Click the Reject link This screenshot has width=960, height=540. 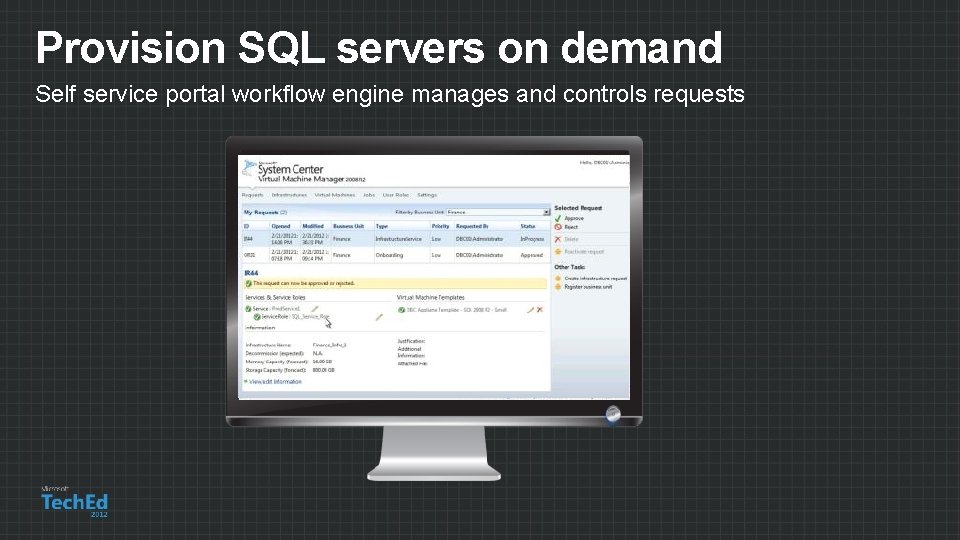[x=571, y=227]
